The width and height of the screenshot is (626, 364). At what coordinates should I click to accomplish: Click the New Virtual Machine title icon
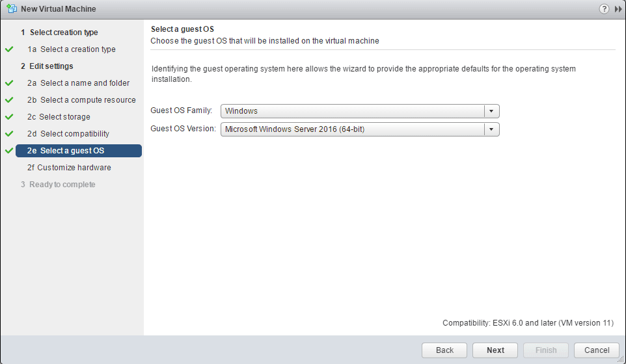(12, 8)
